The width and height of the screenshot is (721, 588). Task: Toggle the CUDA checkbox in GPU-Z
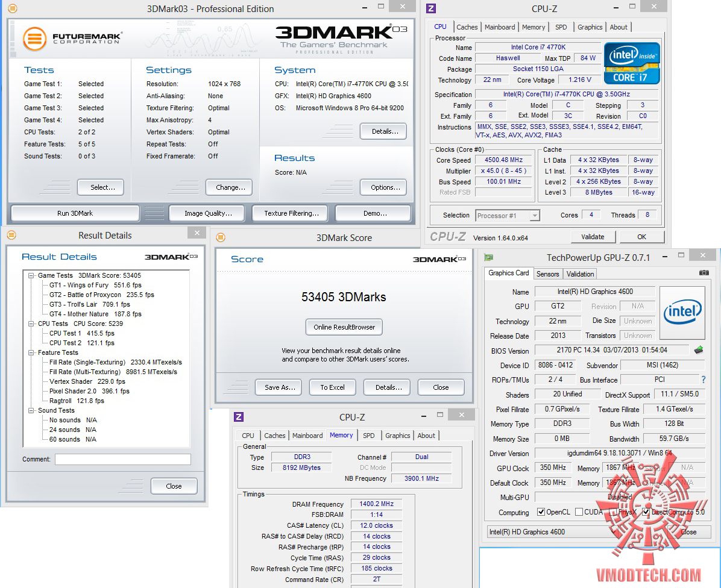579,511
